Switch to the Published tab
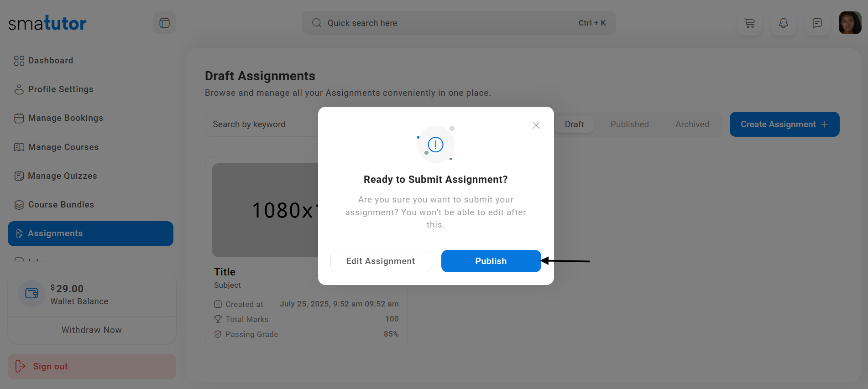 click(629, 124)
